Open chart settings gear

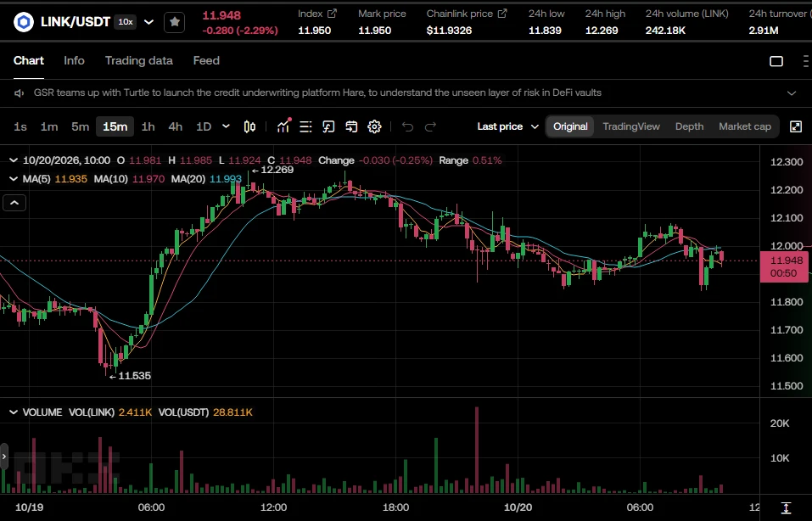(x=374, y=126)
